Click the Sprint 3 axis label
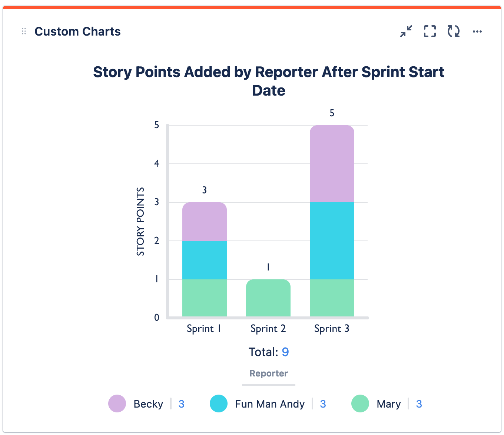The width and height of the screenshot is (504, 435). click(x=332, y=329)
